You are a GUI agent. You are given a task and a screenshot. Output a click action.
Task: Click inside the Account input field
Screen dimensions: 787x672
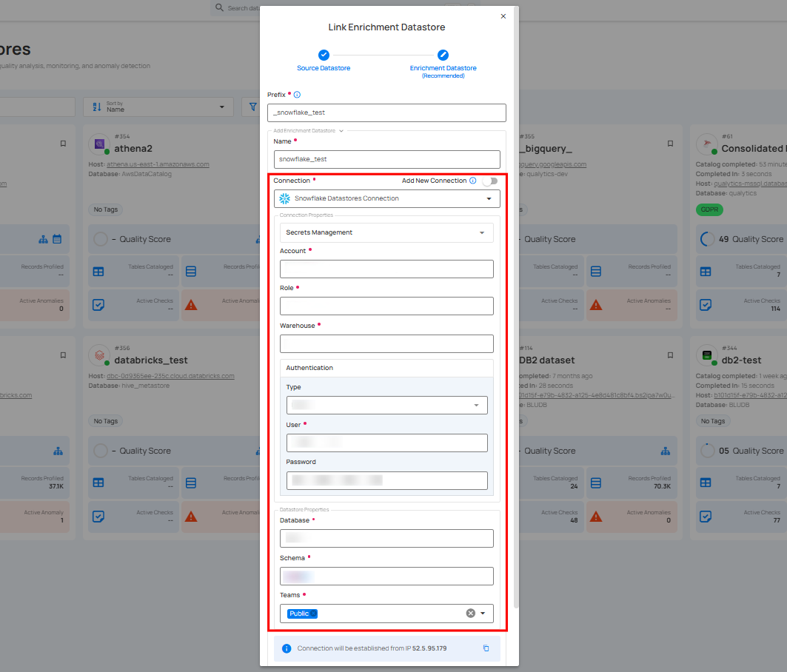coord(386,268)
